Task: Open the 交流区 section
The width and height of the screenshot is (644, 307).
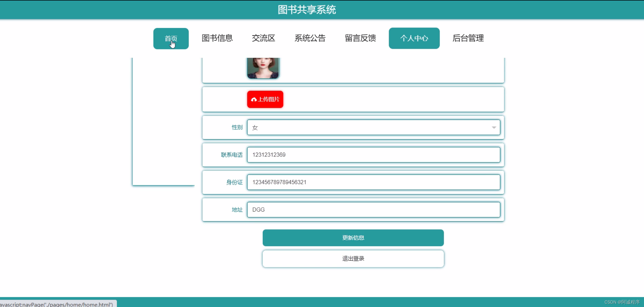Action: pyautogui.click(x=264, y=38)
